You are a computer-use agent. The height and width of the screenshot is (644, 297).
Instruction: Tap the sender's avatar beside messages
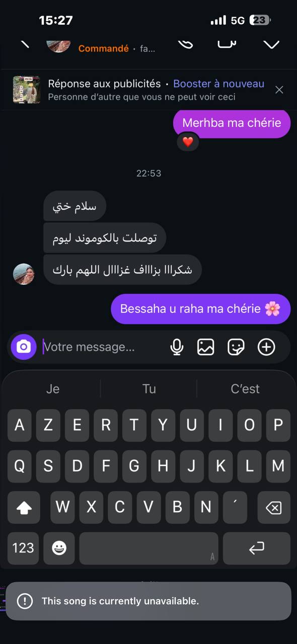click(24, 274)
